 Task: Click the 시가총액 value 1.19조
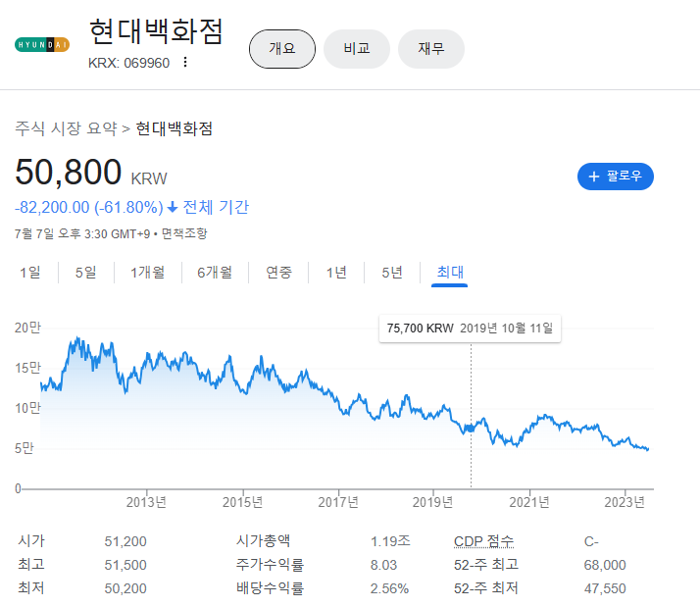(x=390, y=541)
